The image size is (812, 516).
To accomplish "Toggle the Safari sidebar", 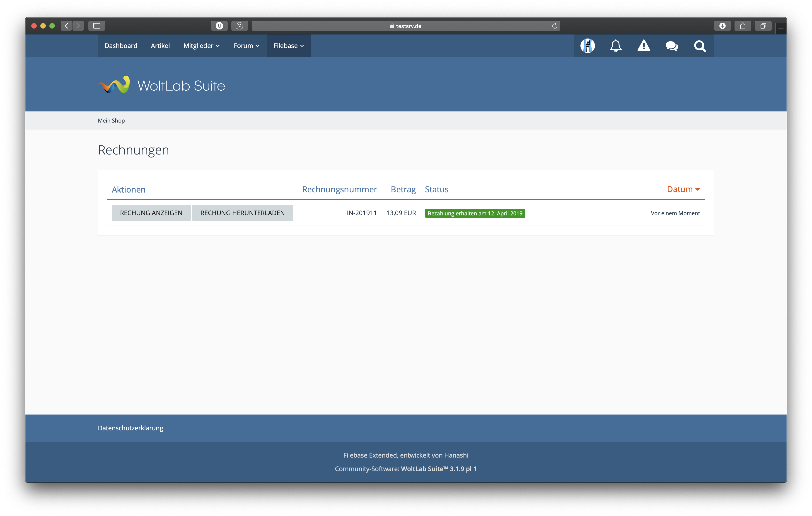I will (97, 26).
